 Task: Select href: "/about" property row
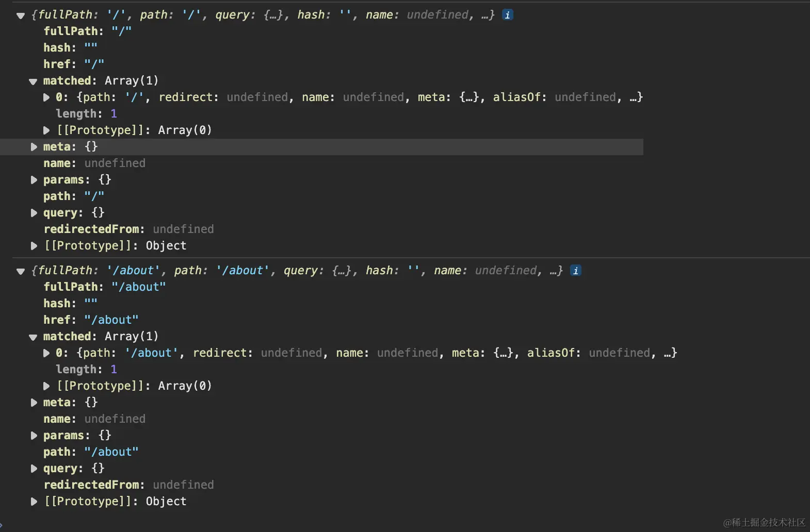pyautogui.click(x=91, y=320)
